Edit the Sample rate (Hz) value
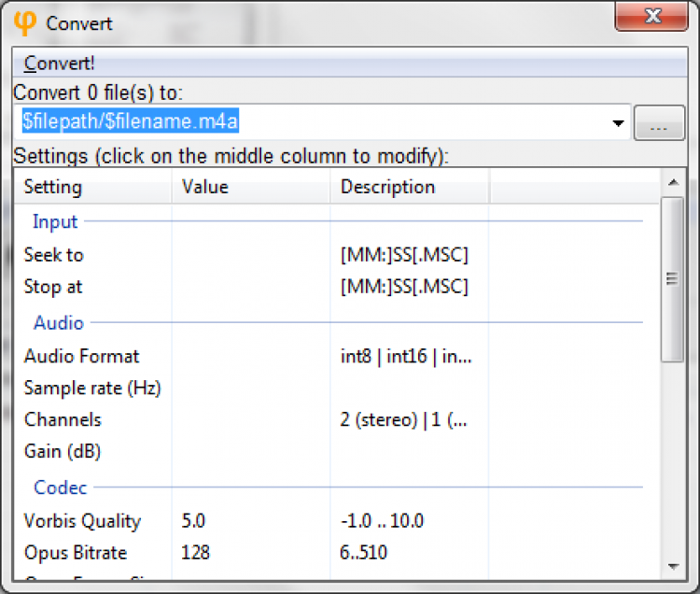 coord(250,388)
